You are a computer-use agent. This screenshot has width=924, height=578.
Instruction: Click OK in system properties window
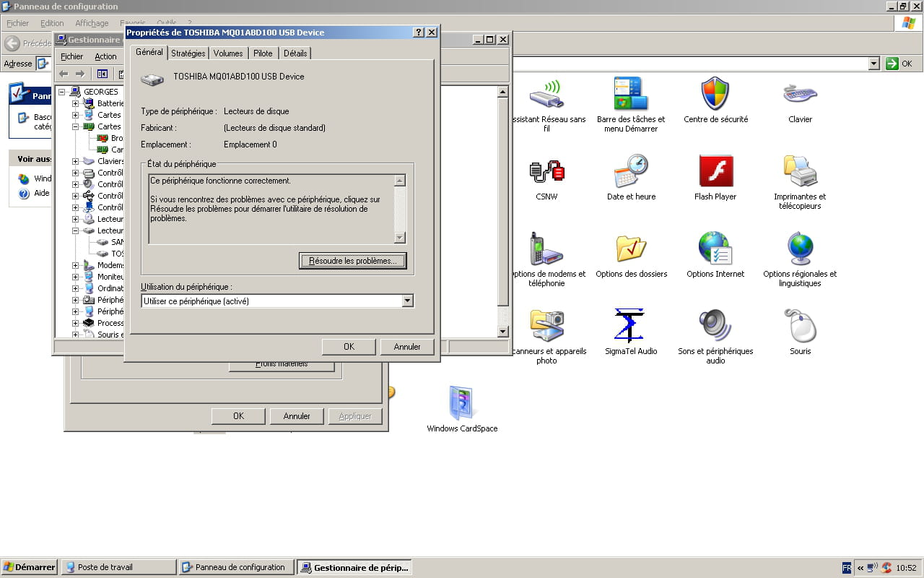(x=238, y=416)
